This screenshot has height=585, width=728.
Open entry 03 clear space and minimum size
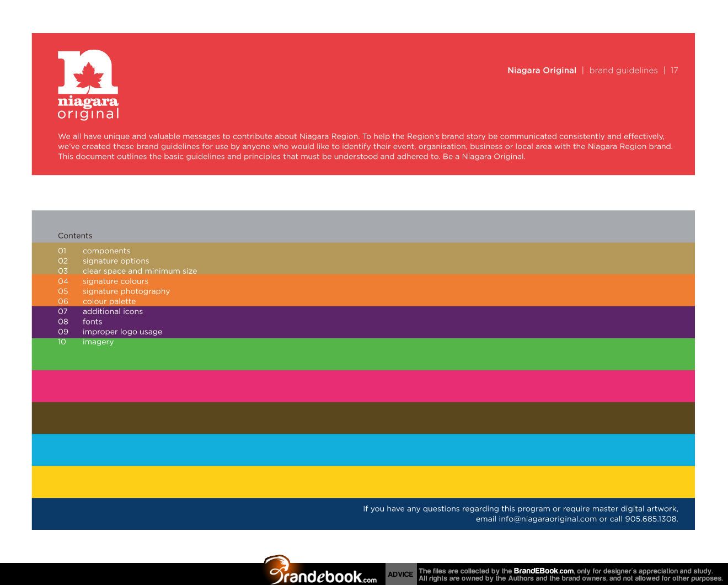127,271
